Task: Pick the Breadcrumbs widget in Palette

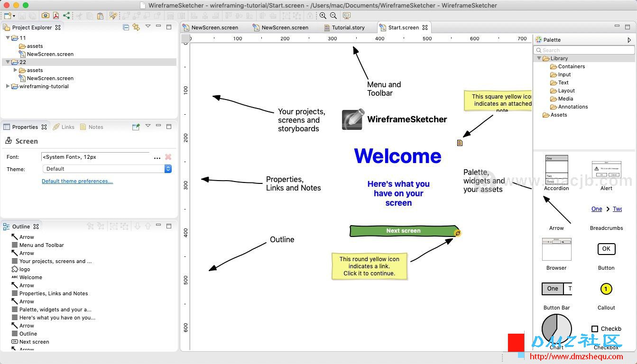Action: click(606, 218)
